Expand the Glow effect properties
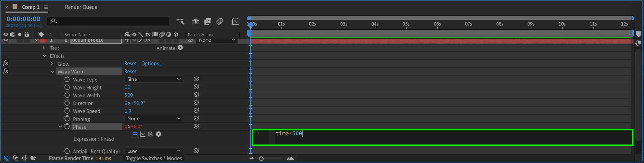 click(x=52, y=64)
